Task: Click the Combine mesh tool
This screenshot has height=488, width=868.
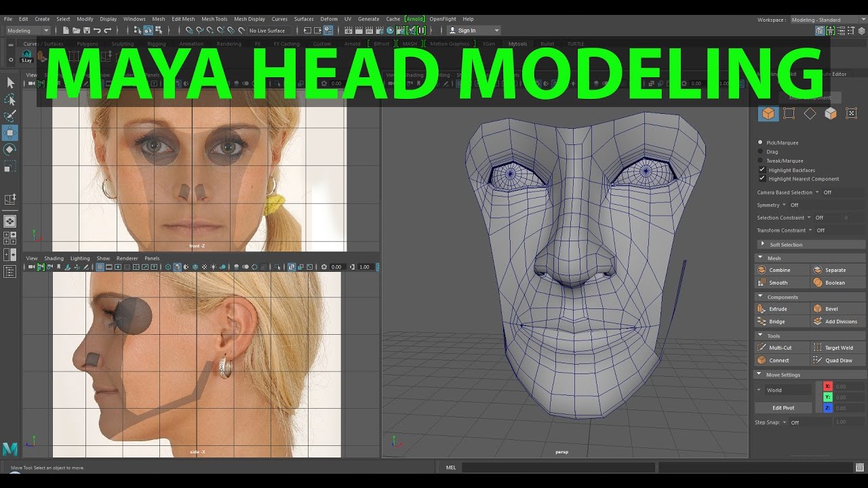Action: pyautogui.click(x=783, y=270)
